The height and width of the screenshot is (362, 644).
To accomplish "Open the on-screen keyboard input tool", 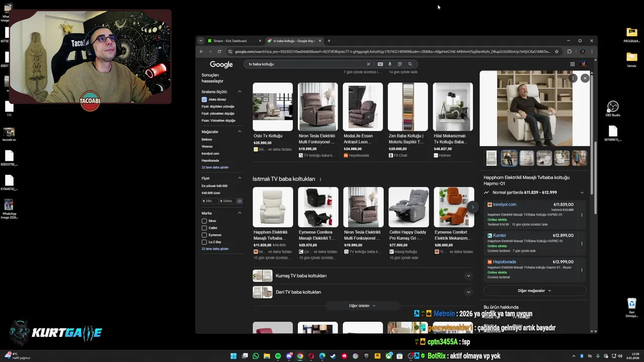I will [x=380, y=64].
